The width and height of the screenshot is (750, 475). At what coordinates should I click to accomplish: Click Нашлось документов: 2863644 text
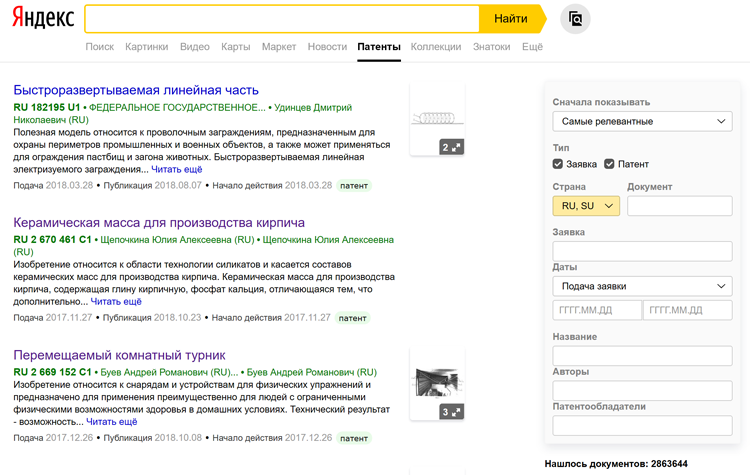point(616,464)
